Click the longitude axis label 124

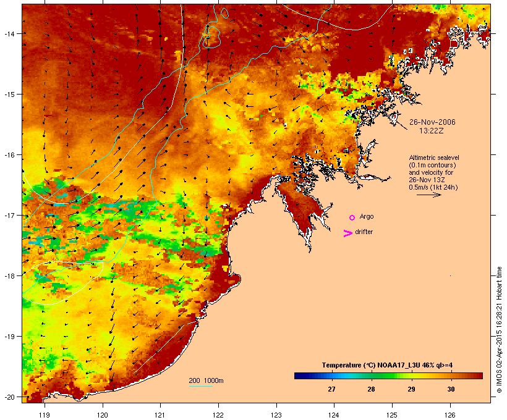pos(334,415)
